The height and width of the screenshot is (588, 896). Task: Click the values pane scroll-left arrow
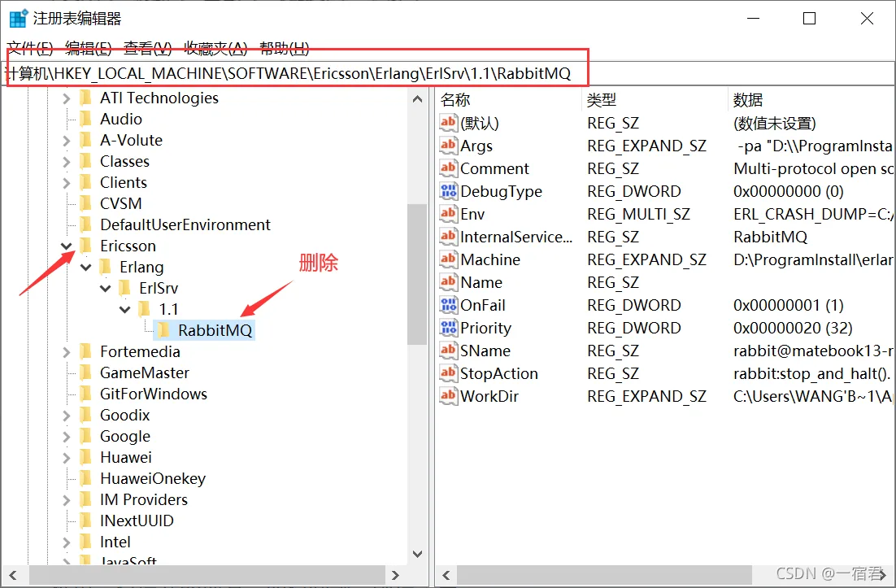coord(446,575)
